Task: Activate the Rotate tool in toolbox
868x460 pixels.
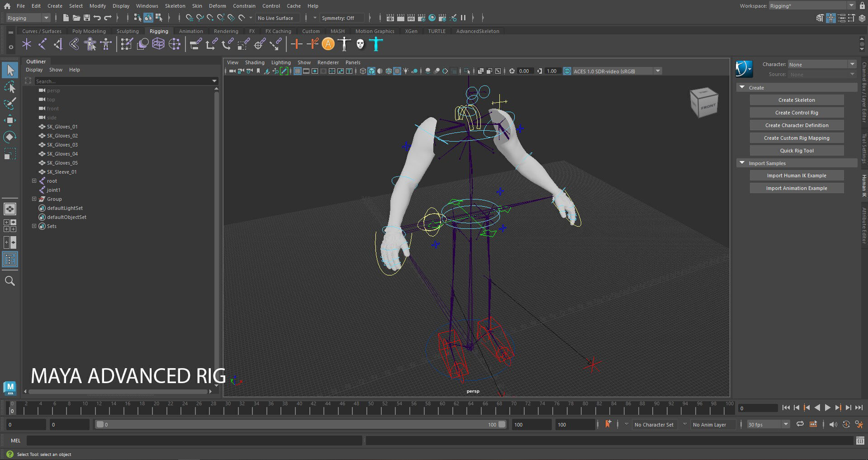Action: (x=10, y=137)
